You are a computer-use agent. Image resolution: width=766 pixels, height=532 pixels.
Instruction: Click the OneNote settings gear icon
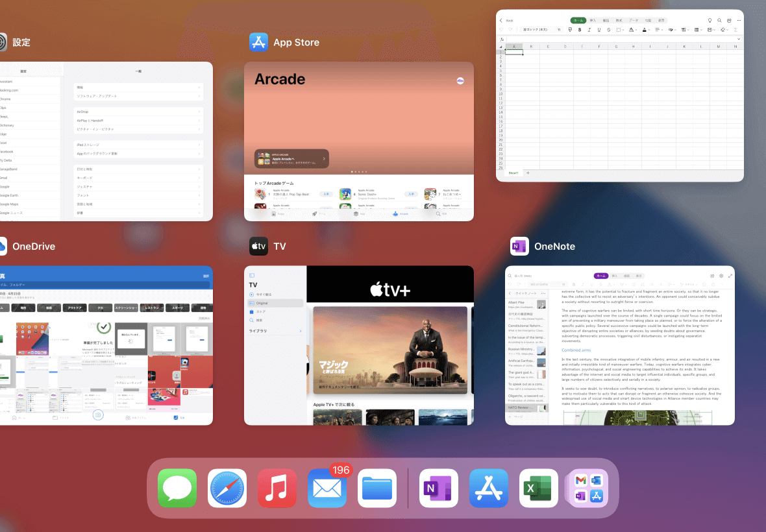721,276
